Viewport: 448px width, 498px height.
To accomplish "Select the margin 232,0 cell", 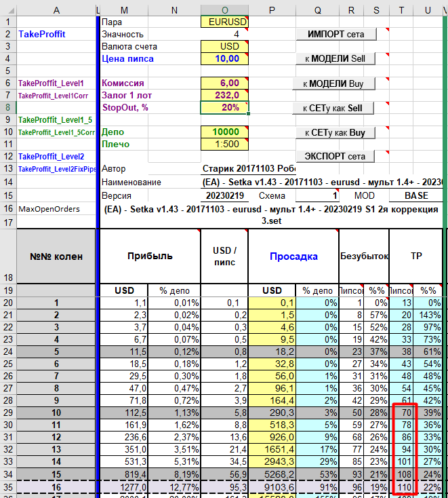I will click(224, 95).
